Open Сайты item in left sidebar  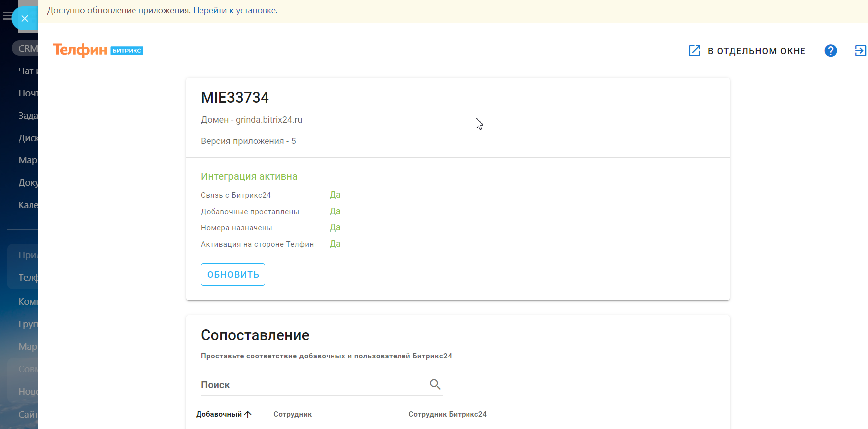27,414
